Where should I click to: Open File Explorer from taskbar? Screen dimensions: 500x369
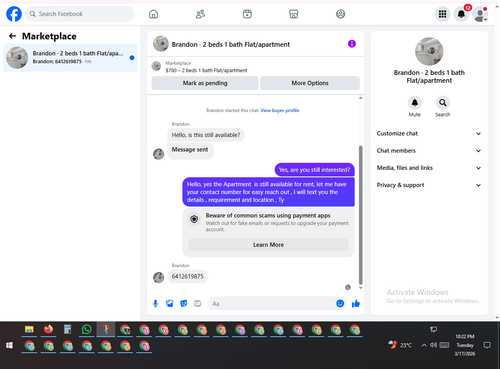(29, 330)
